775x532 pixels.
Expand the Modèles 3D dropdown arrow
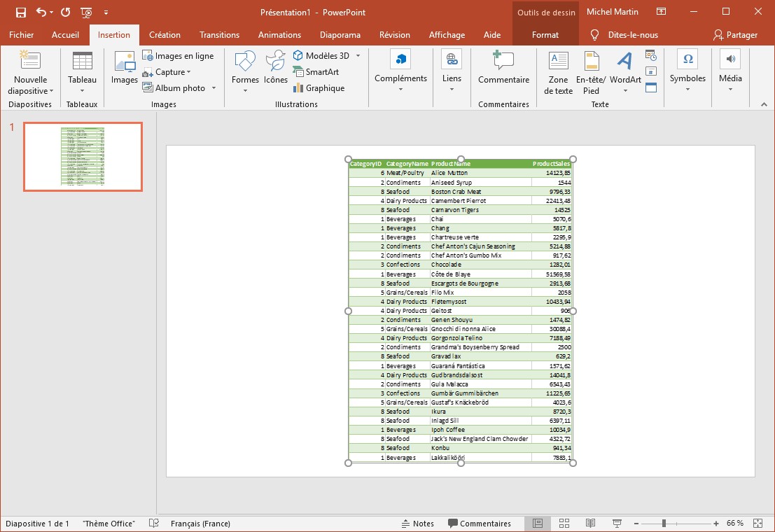358,56
